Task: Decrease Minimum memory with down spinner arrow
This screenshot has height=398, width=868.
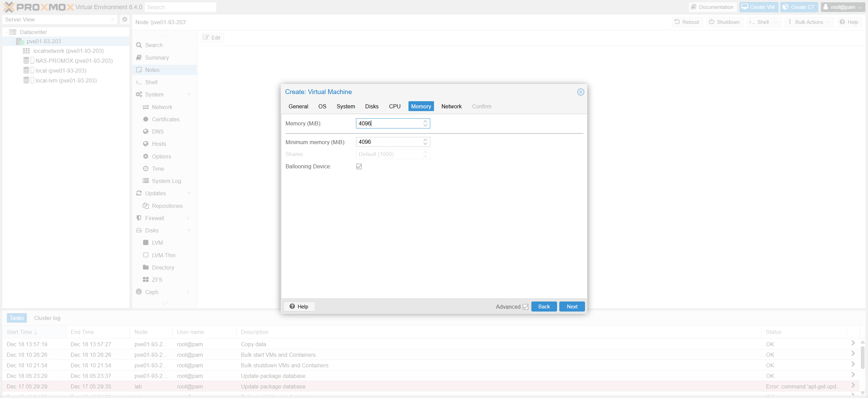Action: click(x=425, y=144)
